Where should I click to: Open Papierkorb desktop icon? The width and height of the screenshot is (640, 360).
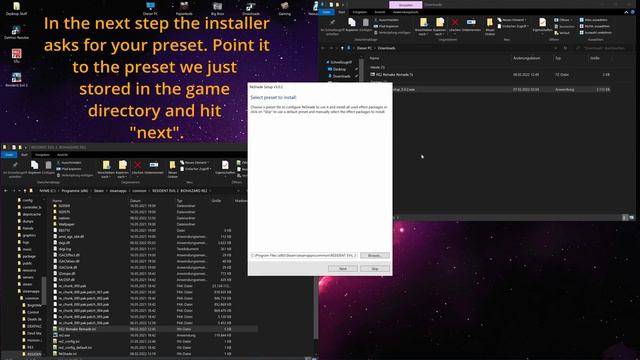pyautogui.click(x=184, y=8)
